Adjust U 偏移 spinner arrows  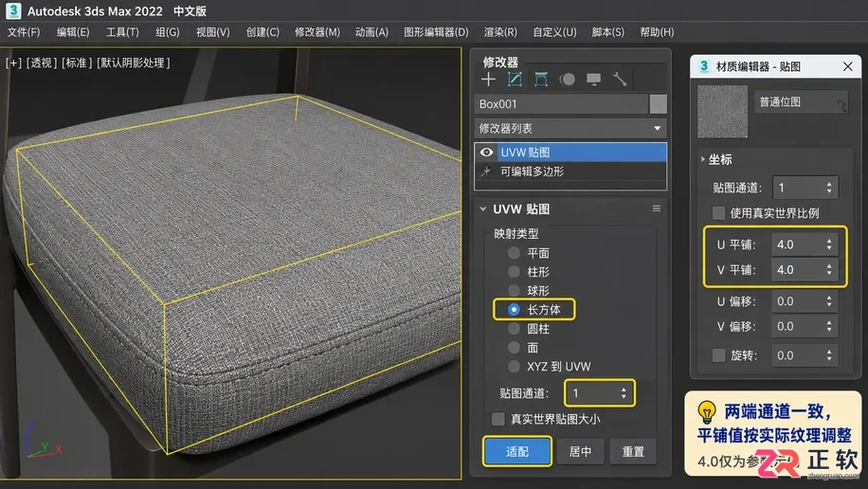pos(829,301)
